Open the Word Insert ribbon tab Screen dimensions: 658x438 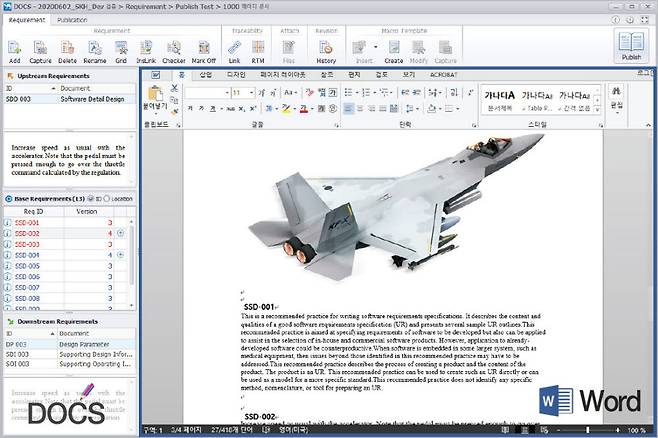coord(205,75)
